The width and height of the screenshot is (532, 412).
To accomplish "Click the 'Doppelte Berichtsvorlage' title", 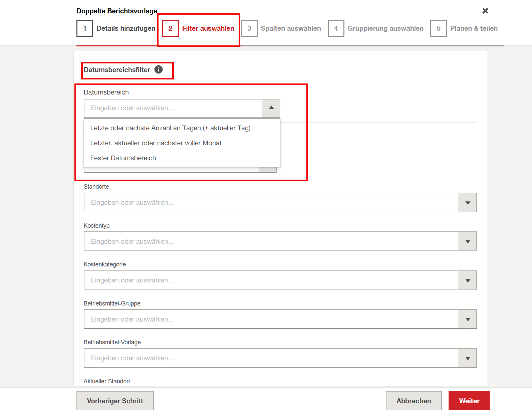I will tap(117, 11).
